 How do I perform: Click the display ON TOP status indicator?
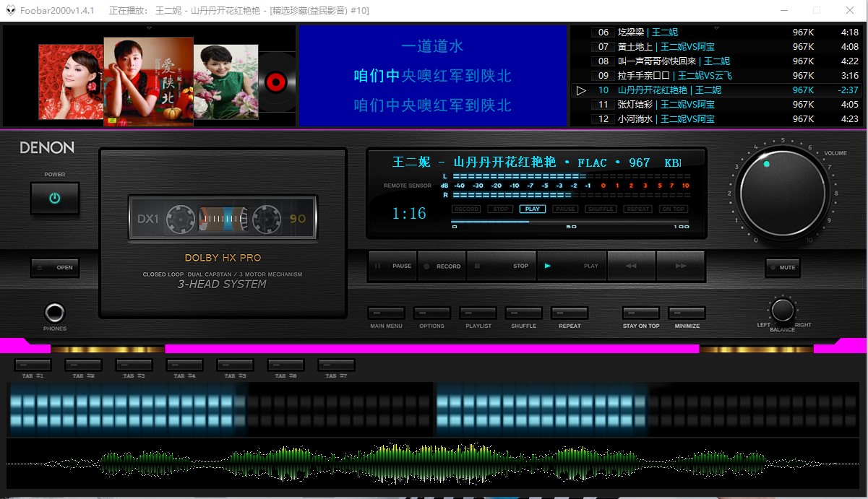673,209
